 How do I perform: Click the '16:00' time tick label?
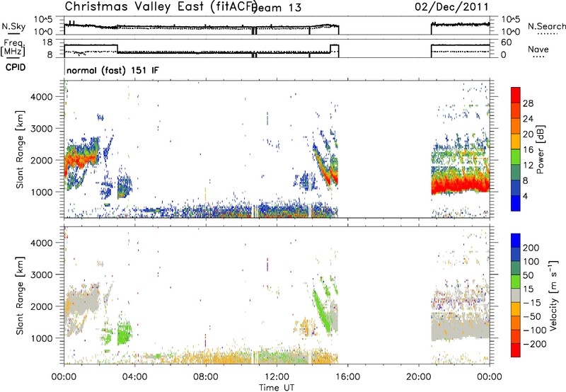pos(347,377)
